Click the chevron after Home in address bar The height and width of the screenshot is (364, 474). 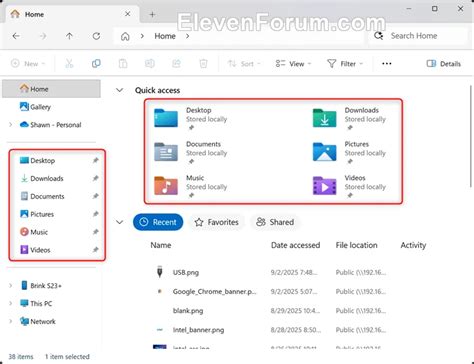point(188,36)
